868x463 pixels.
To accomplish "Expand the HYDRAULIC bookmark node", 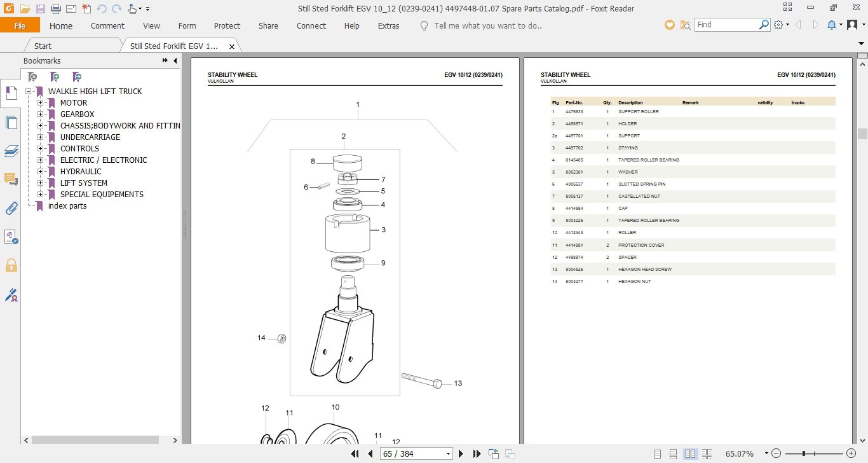I will click(40, 171).
